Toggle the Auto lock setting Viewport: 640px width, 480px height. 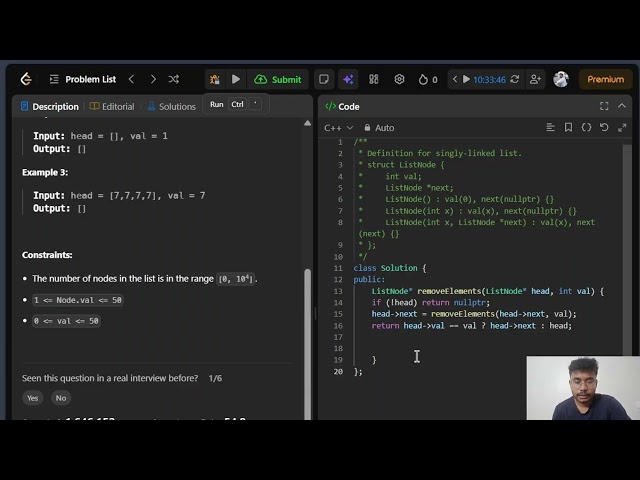click(379, 128)
